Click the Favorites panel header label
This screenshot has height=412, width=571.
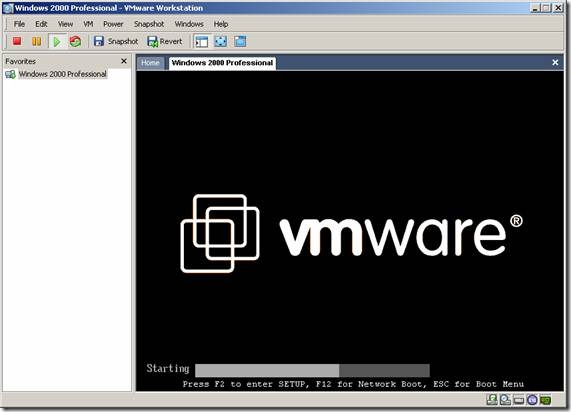pos(20,61)
